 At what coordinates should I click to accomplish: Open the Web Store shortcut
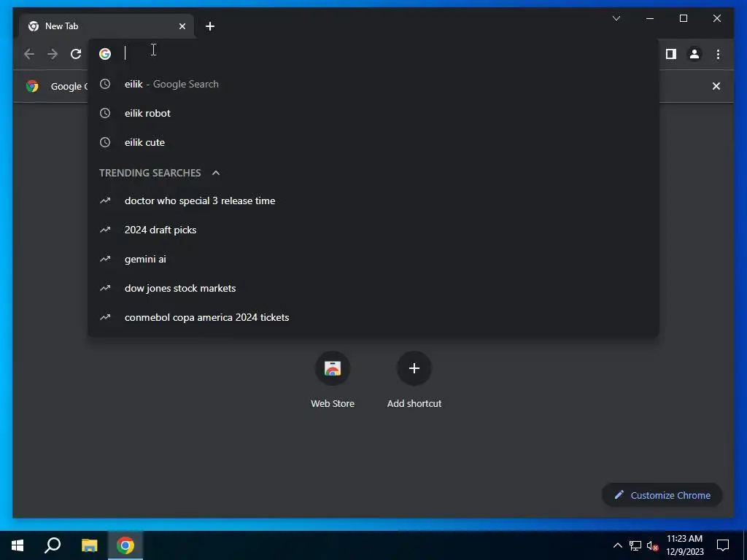point(333,379)
